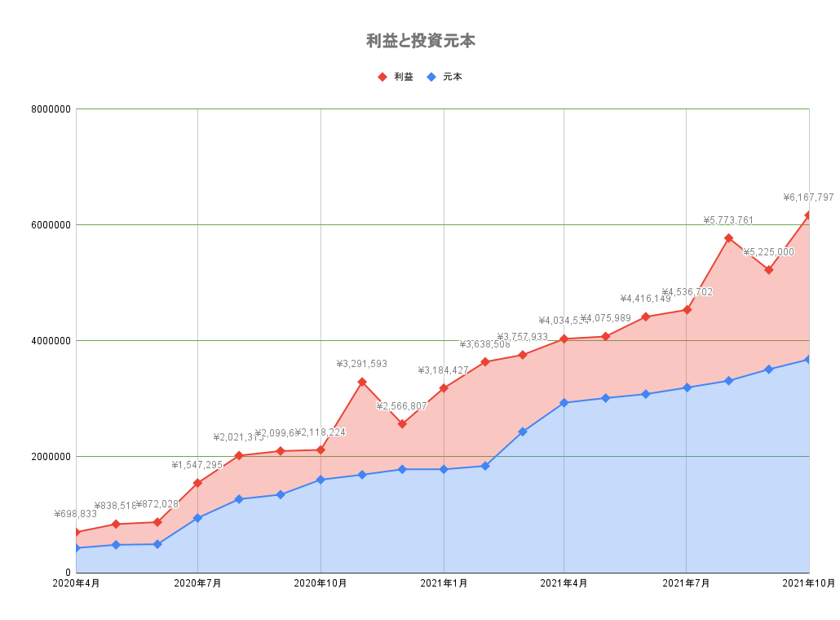Click the 0 y-axis label
This screenshot has height=620, width=840.
coord(68,573)
